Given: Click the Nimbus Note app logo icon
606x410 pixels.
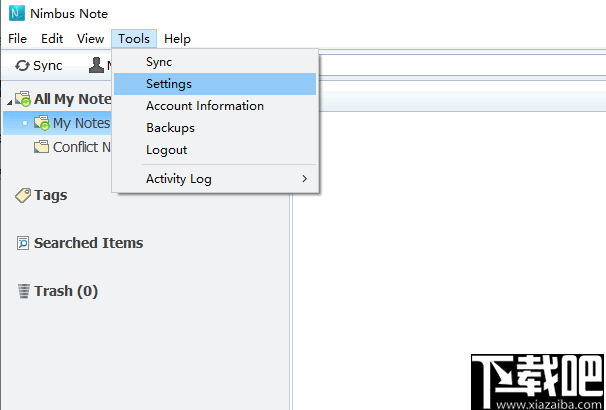Looking at the screenshot, I should click(17, 14).
